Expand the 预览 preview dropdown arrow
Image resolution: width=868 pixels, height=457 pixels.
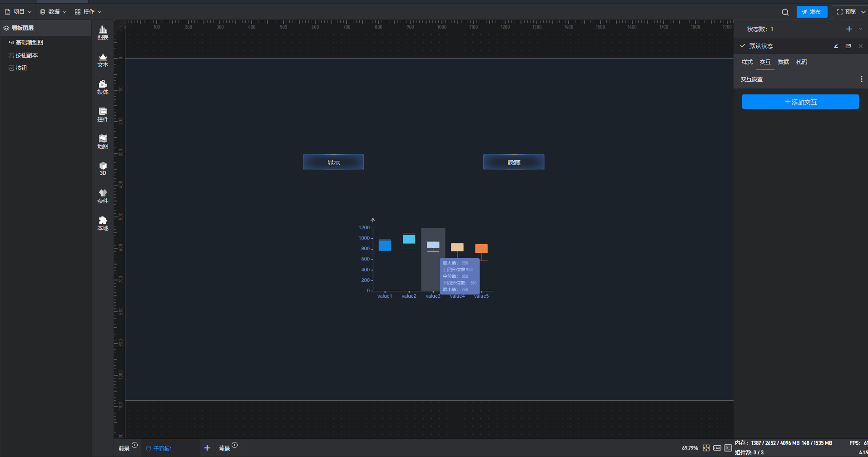(863, 12)
